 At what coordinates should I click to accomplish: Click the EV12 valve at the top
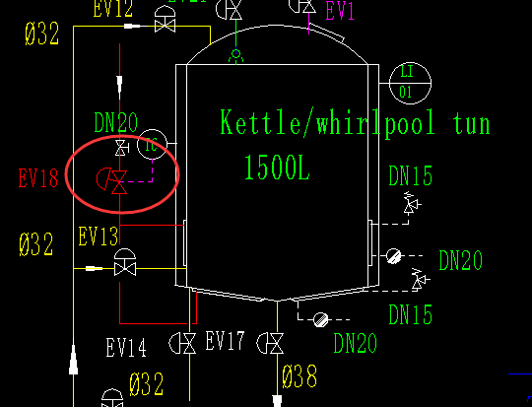(165, 20)
